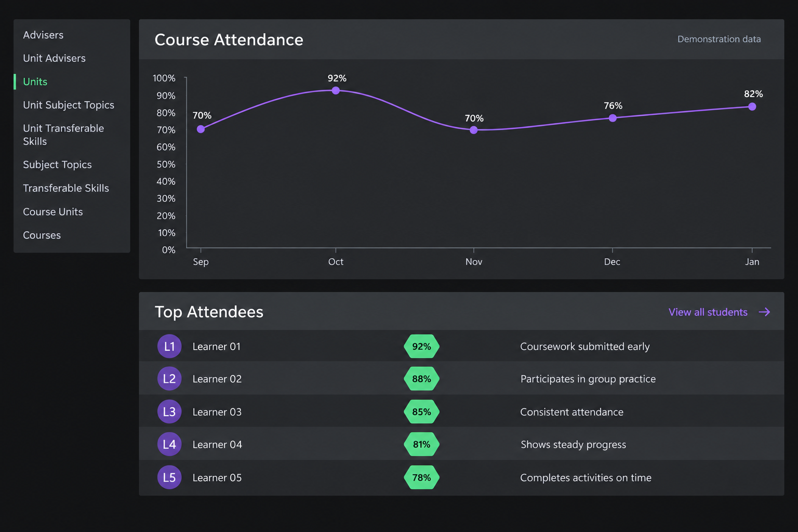
Task: Click the Nov label on the x-axis
Action: click(474, 262)
